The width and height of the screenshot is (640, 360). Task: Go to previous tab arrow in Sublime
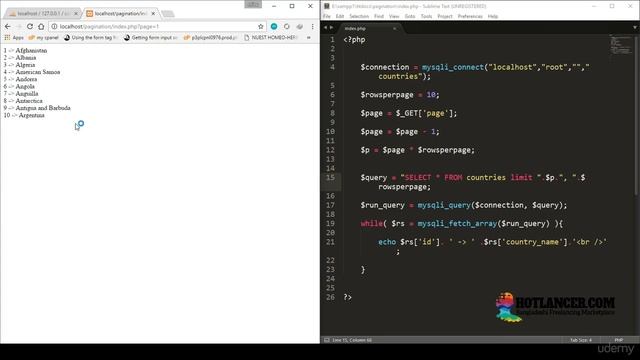[x=325, y=28]
